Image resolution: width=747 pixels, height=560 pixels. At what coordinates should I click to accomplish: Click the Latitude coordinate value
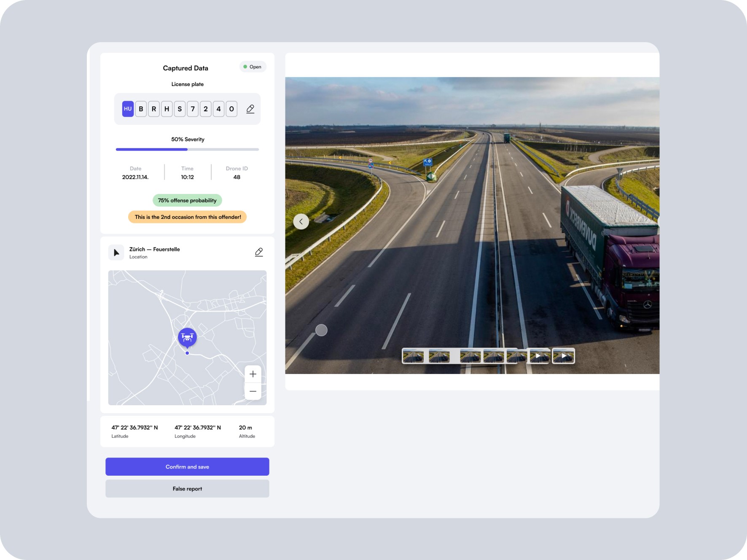(134, 428)
